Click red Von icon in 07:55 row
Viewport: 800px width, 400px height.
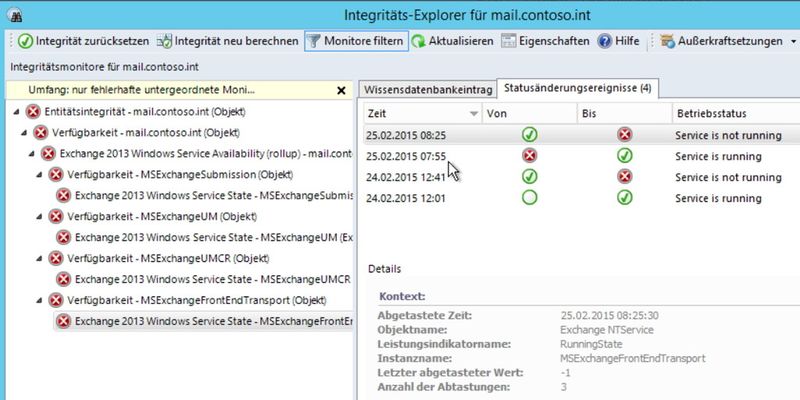[x=530, y=156]
